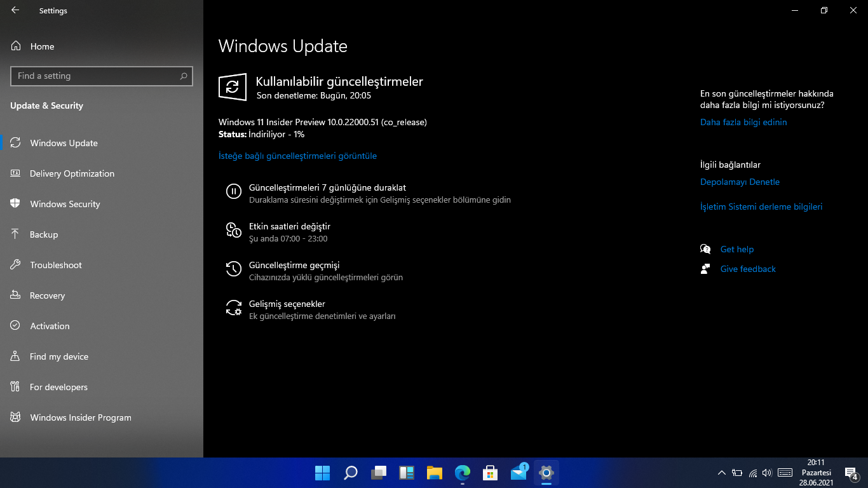Screen dimensions: 868x488
Task: Click 'Son denetleme: Bugün, 20:05' text
Action: [x=314, y=96]
